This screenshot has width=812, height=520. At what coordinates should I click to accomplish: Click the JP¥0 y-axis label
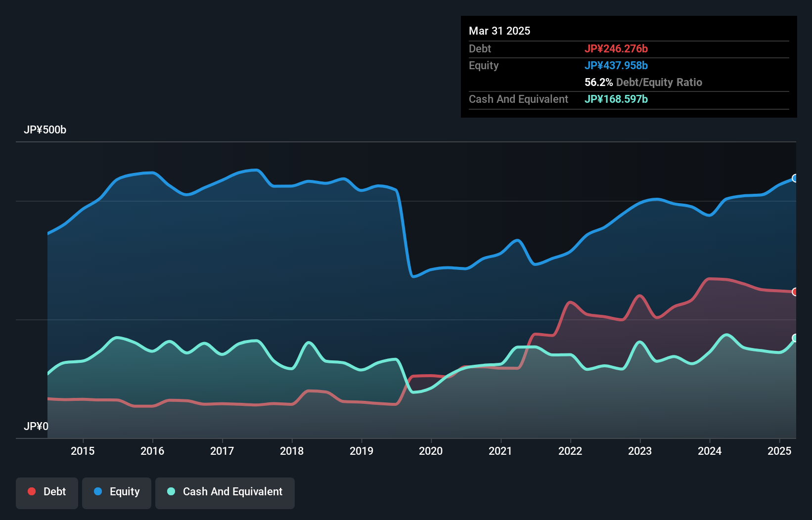click(x=36, y=427)
